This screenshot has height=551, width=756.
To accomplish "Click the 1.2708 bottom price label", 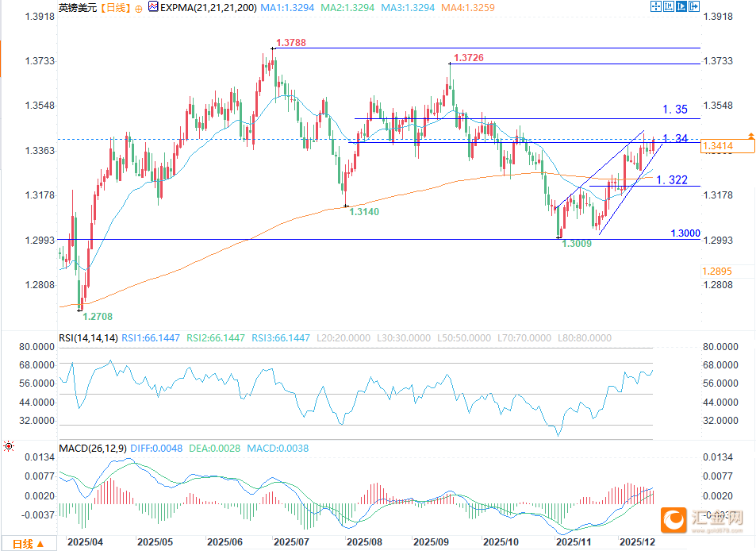I will click(x=98, y=317).
